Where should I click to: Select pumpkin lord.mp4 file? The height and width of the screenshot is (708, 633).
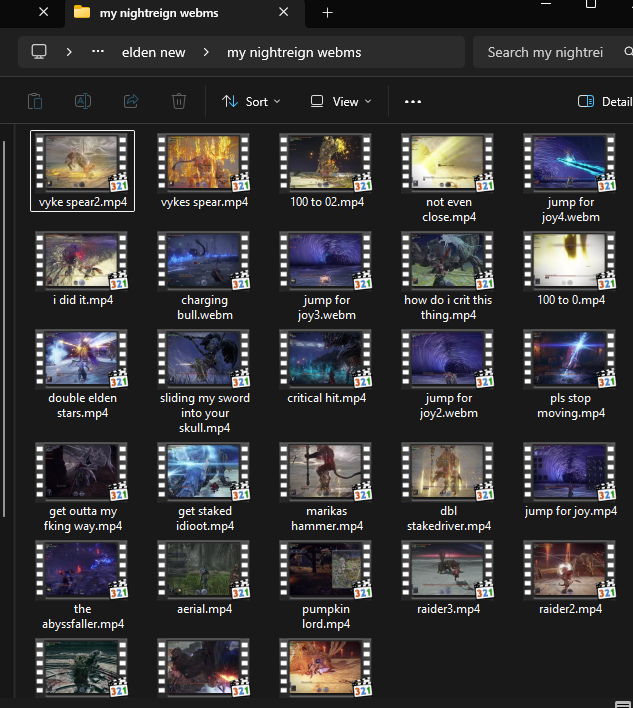click(x=326, y=585)
